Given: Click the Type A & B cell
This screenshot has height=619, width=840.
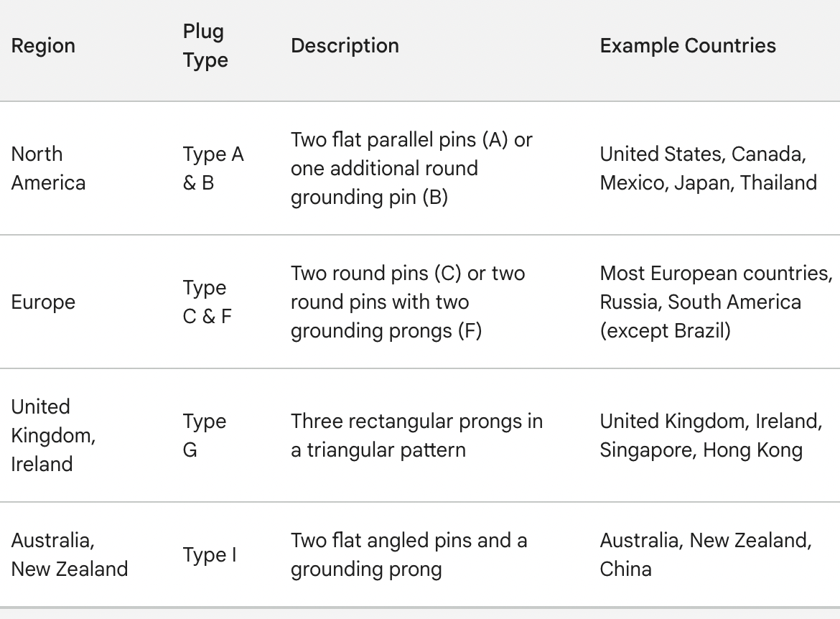Looking at the screenshot, I should [213, 168].
